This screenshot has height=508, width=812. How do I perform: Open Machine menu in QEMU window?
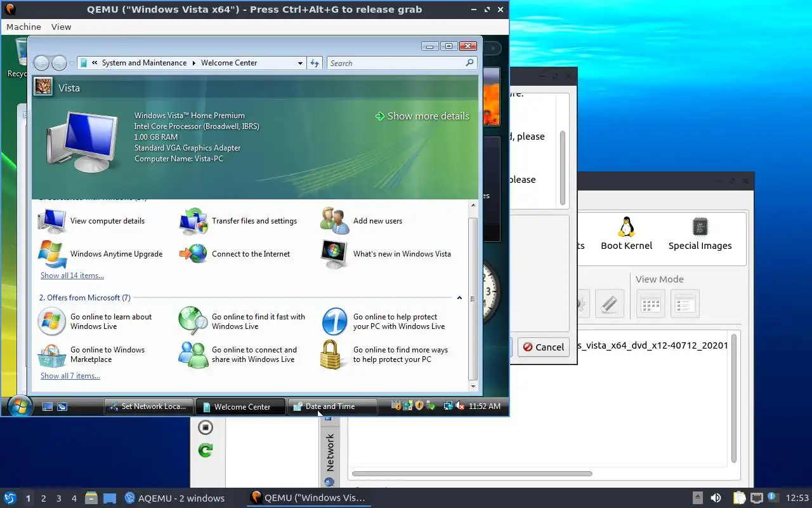coord(23,27)
